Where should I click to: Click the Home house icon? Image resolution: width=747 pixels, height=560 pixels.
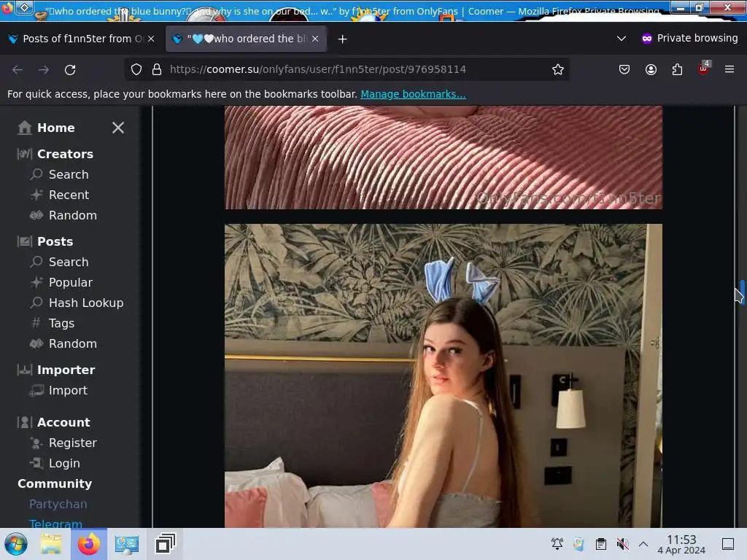point(24,128)
